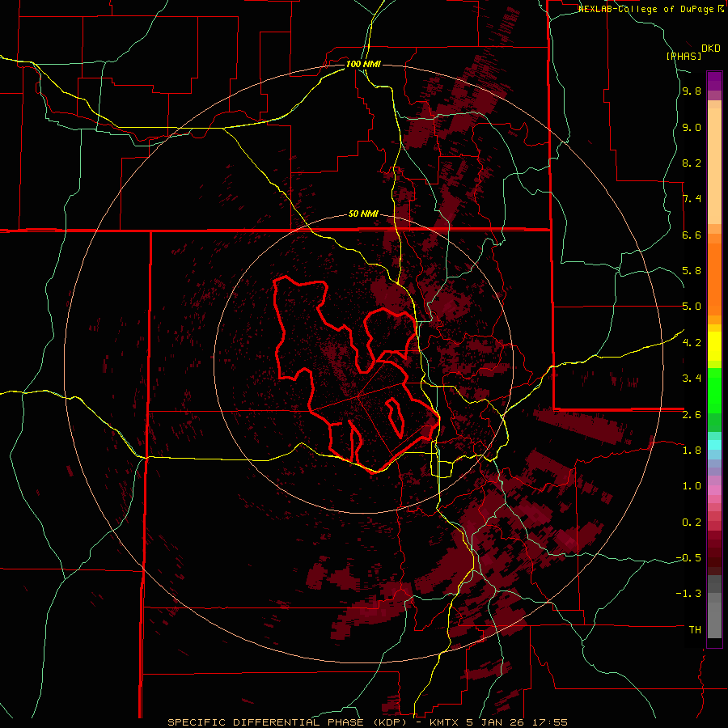Select the 5.0 scale label
The height and width of the screenshot is (728, 728).
click(x=692, y=307)
